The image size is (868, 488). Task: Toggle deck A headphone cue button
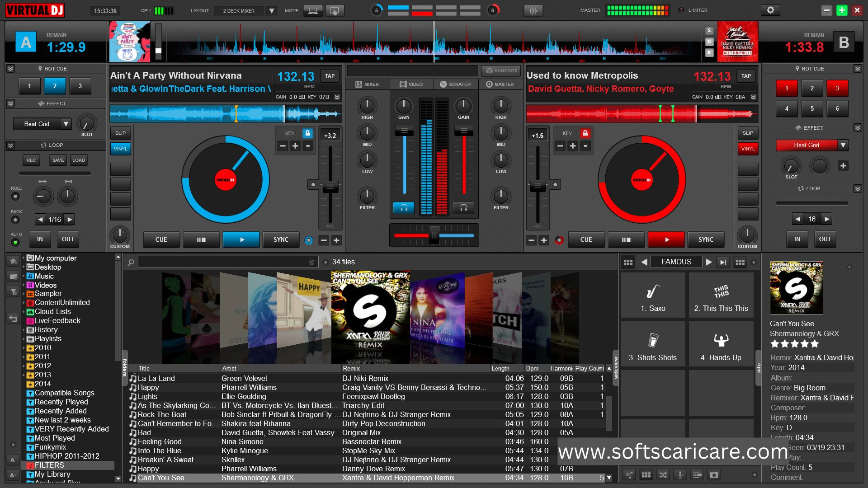point(404,208)
